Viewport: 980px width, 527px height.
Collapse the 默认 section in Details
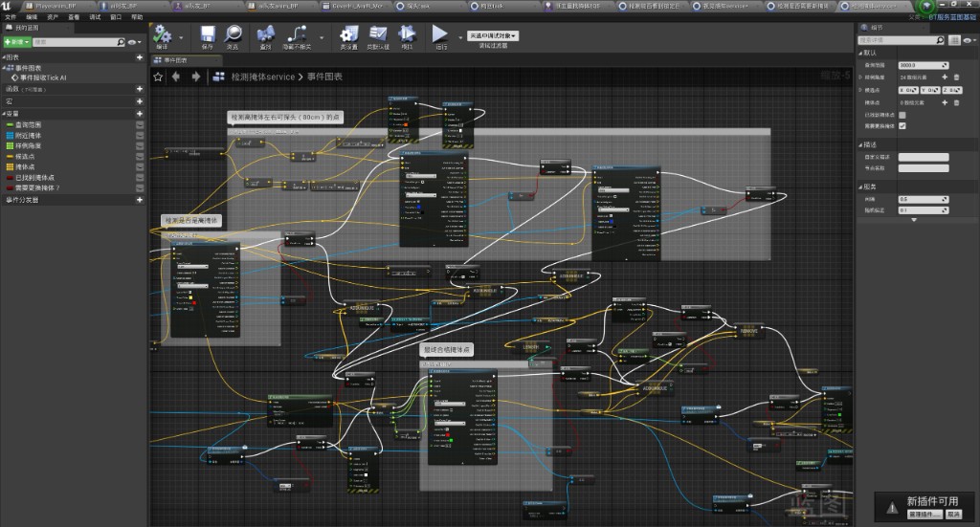(x=860, y=53)
